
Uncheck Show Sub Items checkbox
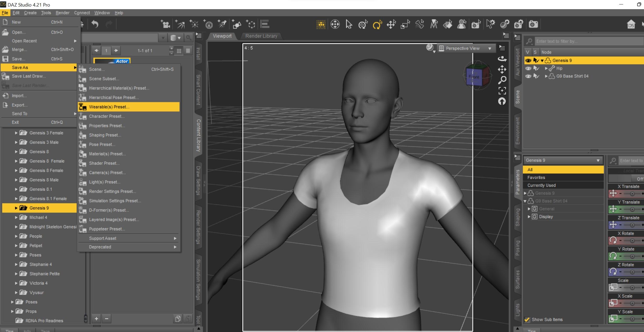pos(527,319)
